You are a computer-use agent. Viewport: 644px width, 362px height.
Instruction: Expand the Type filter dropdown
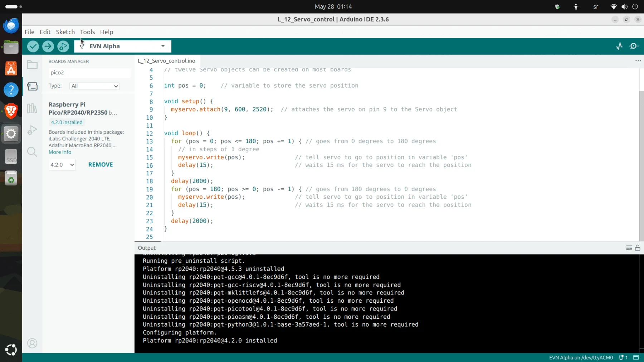tap(94, 86)
